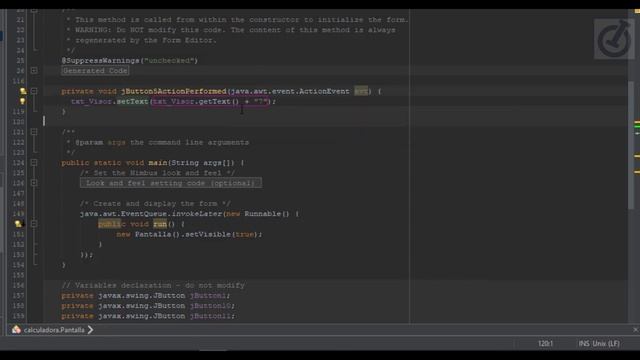
Task: Click the Look and feel setting code placeholder
Action: [171, 183]
